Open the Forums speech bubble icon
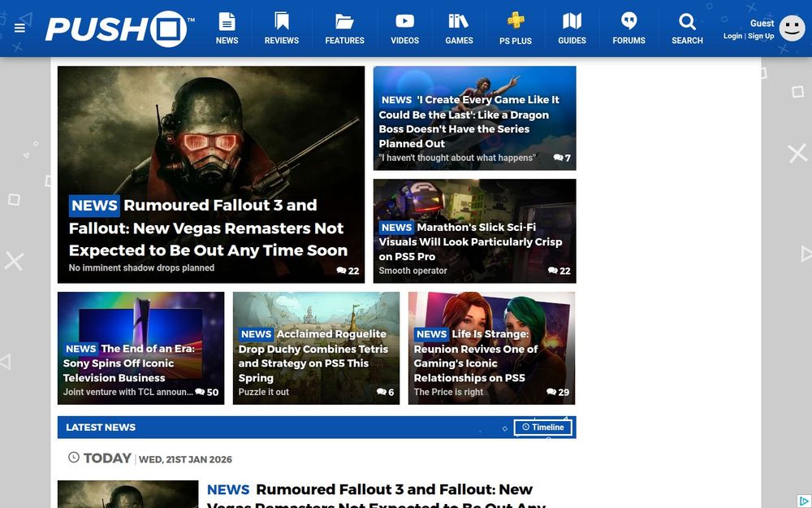The width and height of the screenshot is (812, 508). point(628,21)
